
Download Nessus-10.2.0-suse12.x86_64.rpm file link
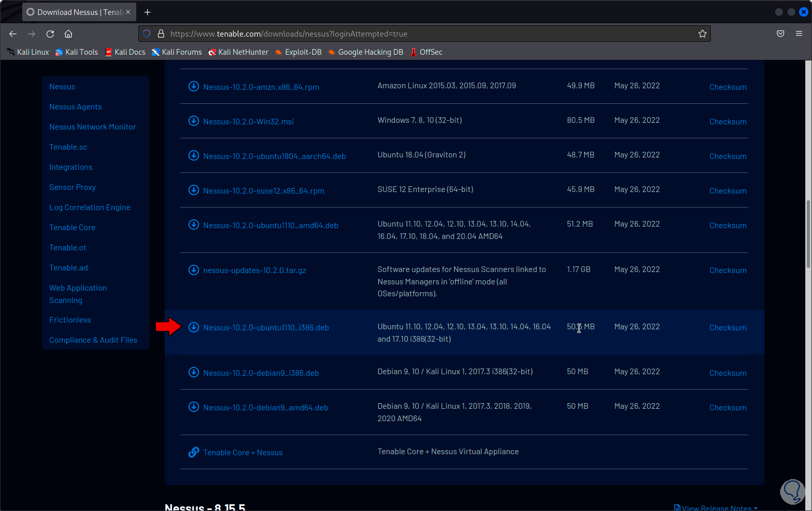click(264, 191)
